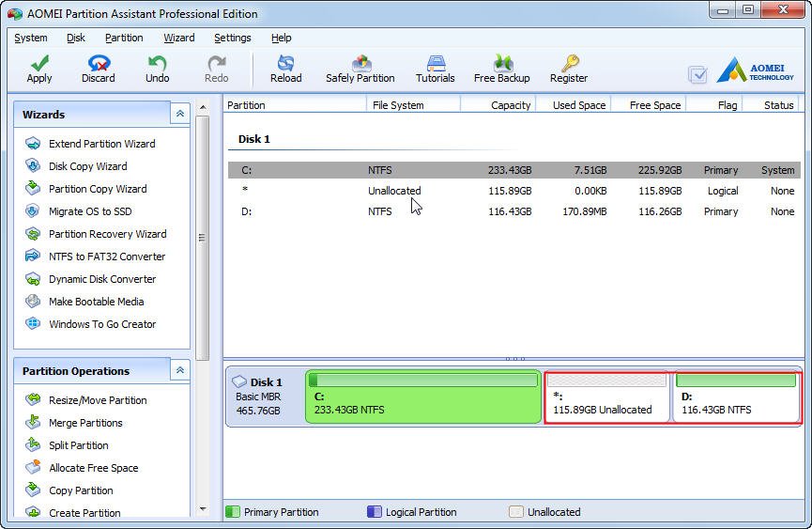Click the Disk 1 list heading
Image resolution: width=812 pixels, height=529 pixels.
click(253, 139)
